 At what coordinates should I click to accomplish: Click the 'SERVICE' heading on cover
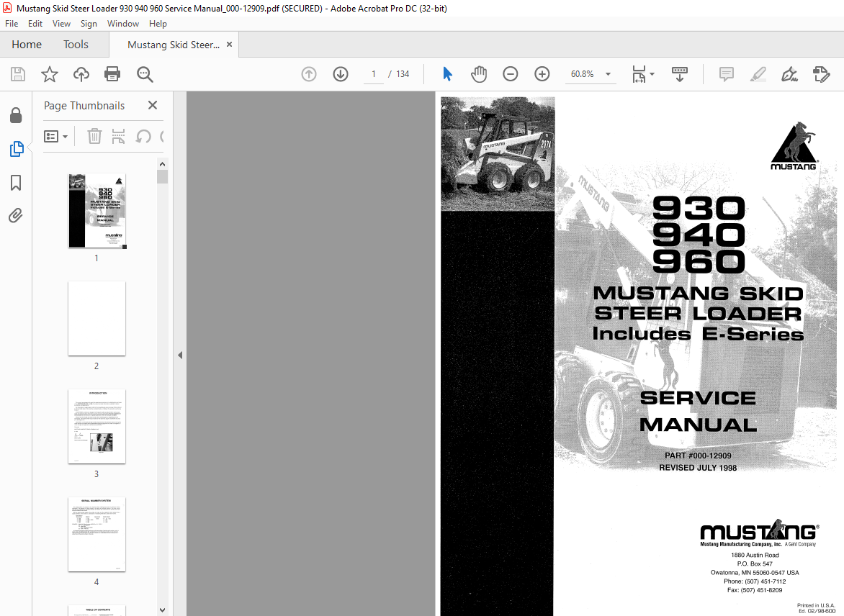click(698, 398)
